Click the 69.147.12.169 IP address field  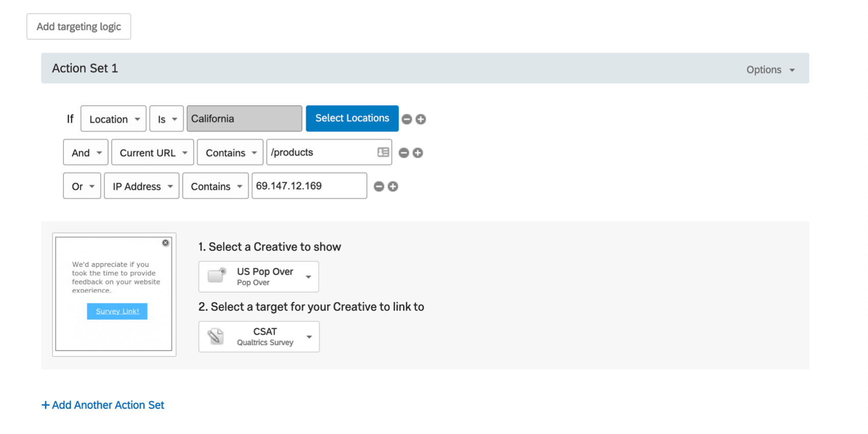[309, 186]
